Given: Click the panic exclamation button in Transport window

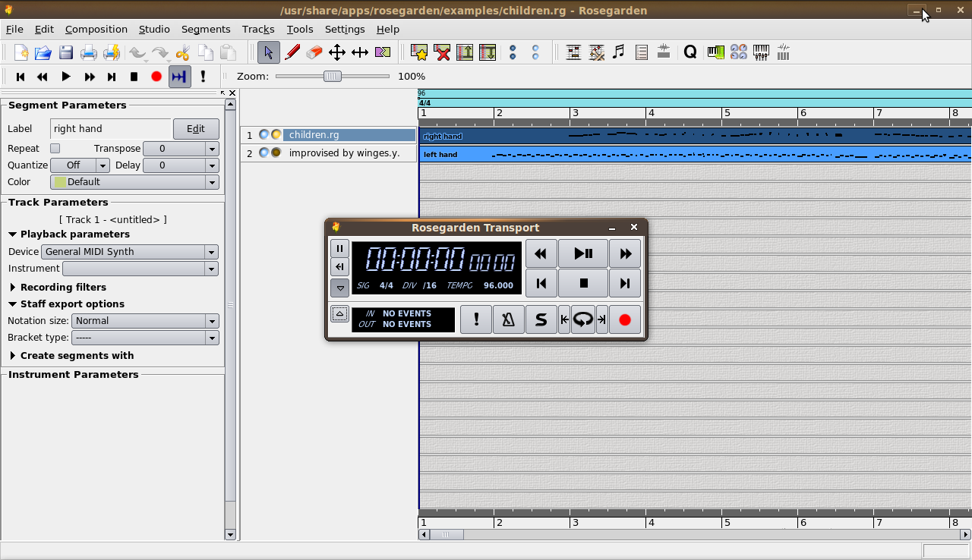Looking at the screenshot, I should tap(476, 320).
